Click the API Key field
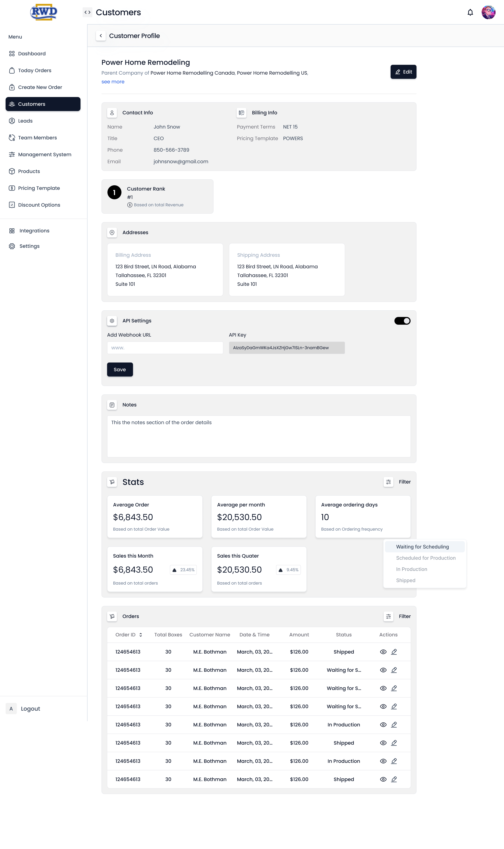 coord(287,348)
